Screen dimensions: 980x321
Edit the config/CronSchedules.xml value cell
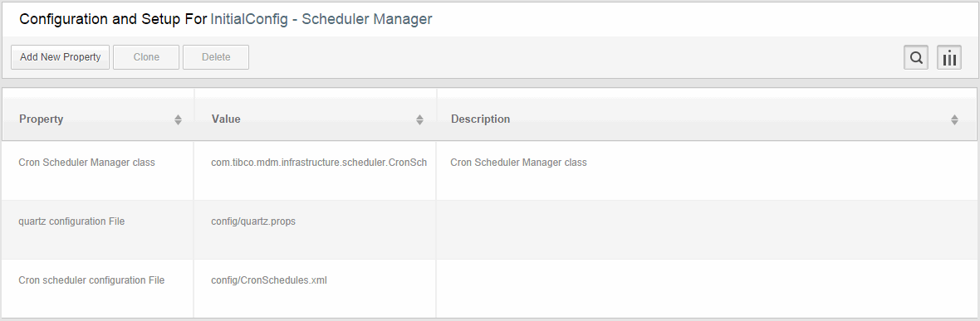315,288
